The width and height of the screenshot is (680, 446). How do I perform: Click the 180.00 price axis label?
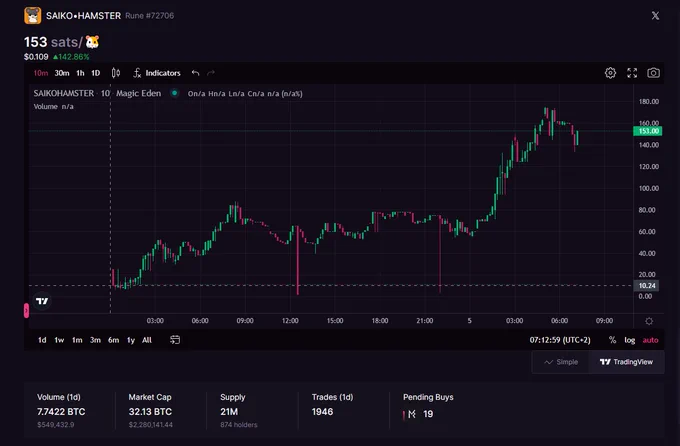tap(649, 102)
